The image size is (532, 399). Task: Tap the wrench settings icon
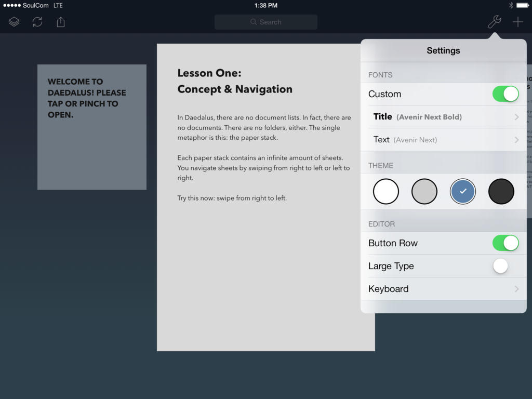coord(495,22)
